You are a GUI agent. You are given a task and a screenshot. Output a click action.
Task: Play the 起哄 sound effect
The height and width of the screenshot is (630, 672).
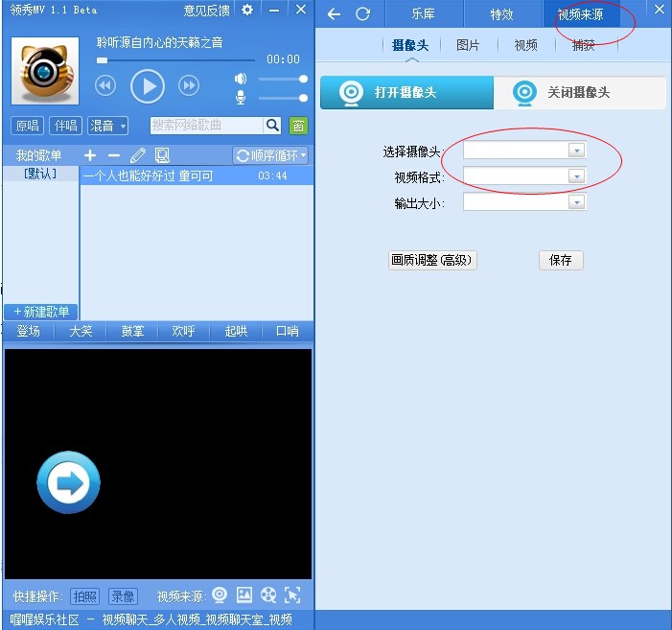click(x=236, y=331)
